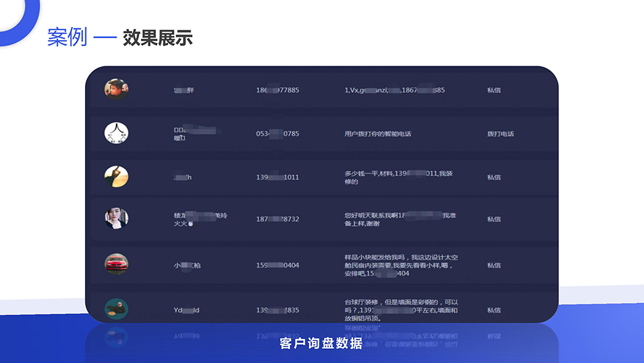The height and width of the screenshot is (363, 644).
Task: Click phone number ending in 0404
Action: pyautogui.click(x=278, y=266)
